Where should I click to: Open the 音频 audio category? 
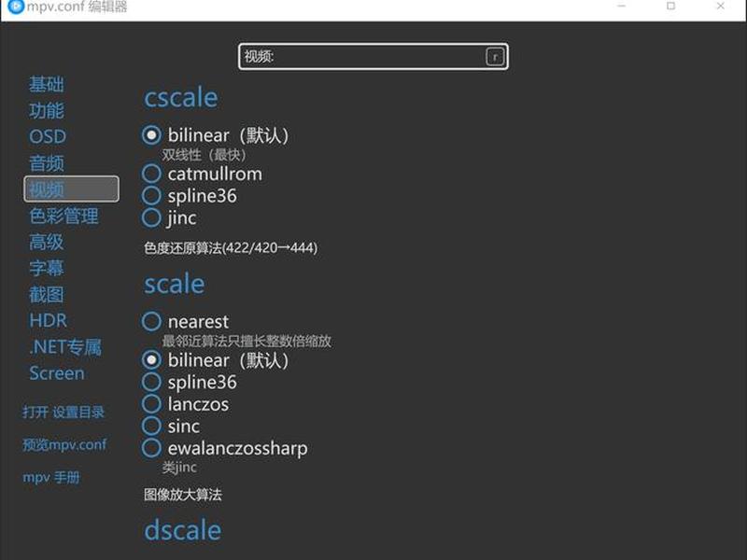46,162
